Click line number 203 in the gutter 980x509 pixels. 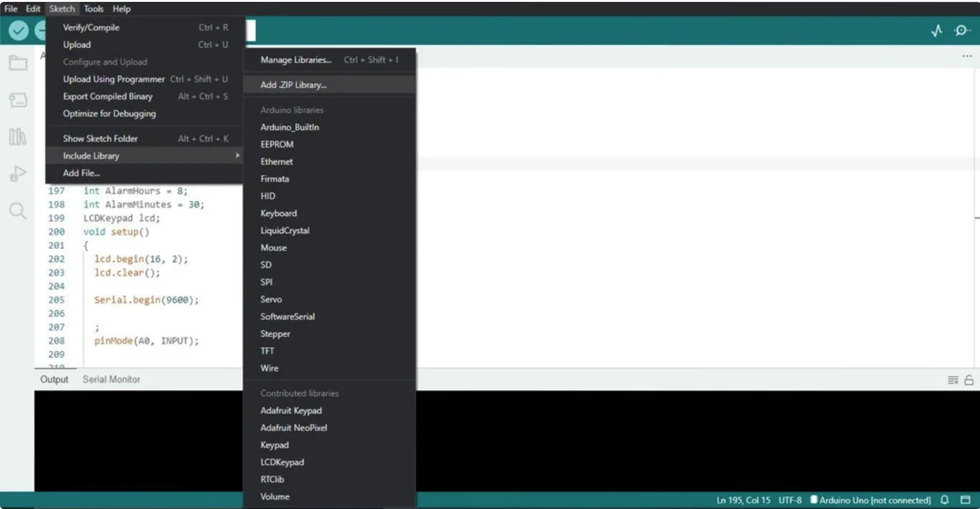pyautogui.click(x=56, y=273)
